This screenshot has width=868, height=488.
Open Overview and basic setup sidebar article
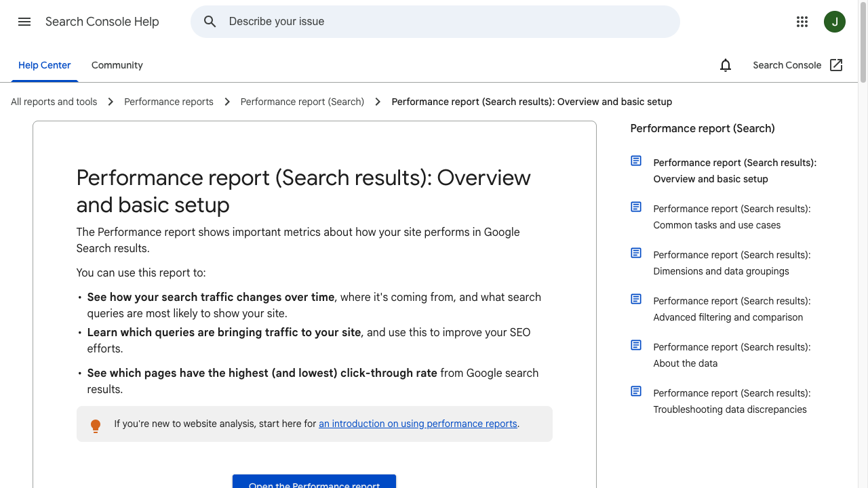pyautogui.click(x=734, y=171)
